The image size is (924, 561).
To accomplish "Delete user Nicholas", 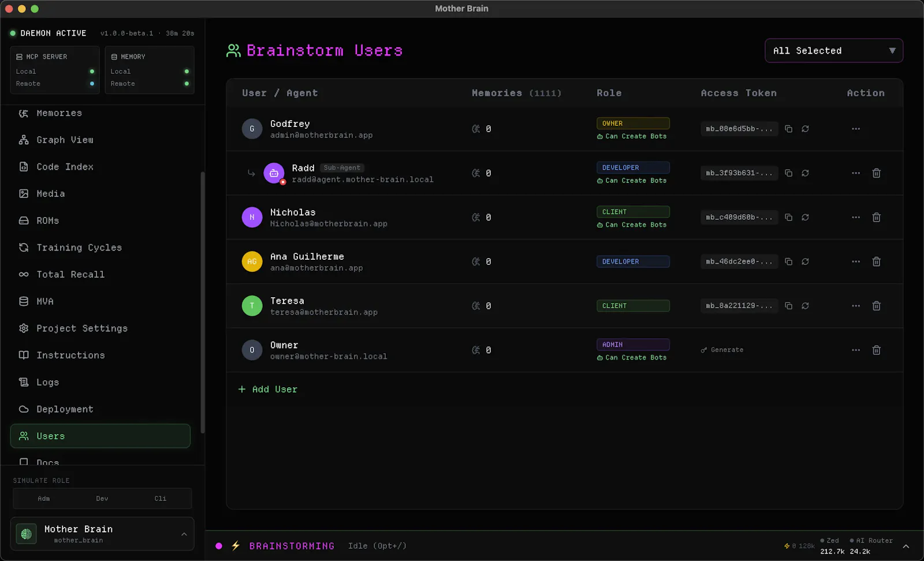I will coord(876,217).
